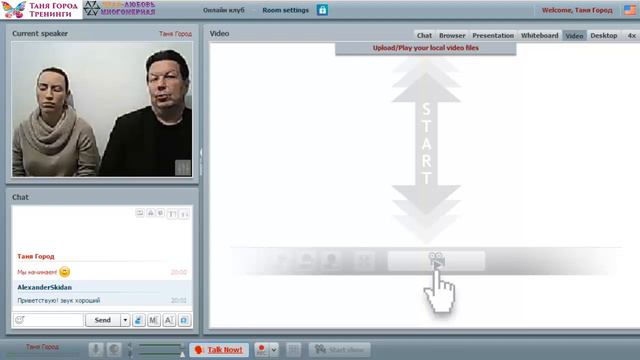Viewport: 640px width, 360px height.
Task: Click the AlexanderSkidan name in chat
Action: [x=44, y=287]
